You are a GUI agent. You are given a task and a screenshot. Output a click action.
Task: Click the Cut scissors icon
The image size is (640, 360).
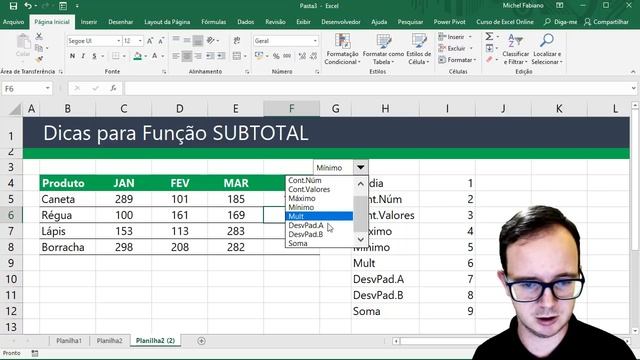[39, 37]
